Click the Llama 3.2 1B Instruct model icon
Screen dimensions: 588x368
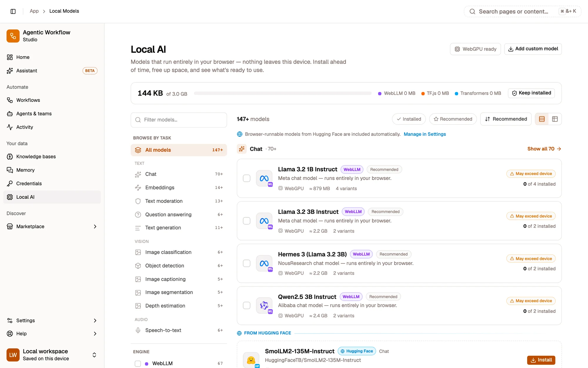coord(264,178)
